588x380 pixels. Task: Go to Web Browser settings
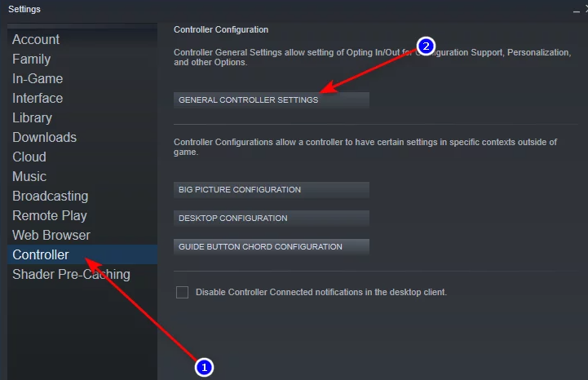click(82, 235)
